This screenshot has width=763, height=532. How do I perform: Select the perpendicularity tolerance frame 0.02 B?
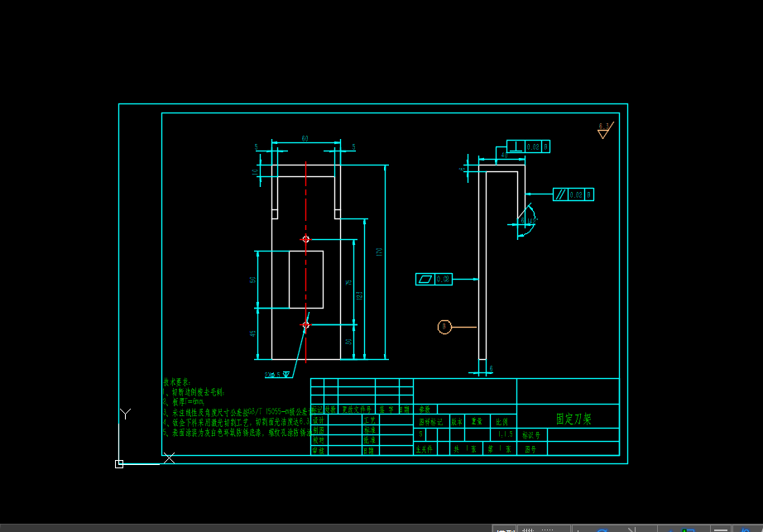[529, 146]
